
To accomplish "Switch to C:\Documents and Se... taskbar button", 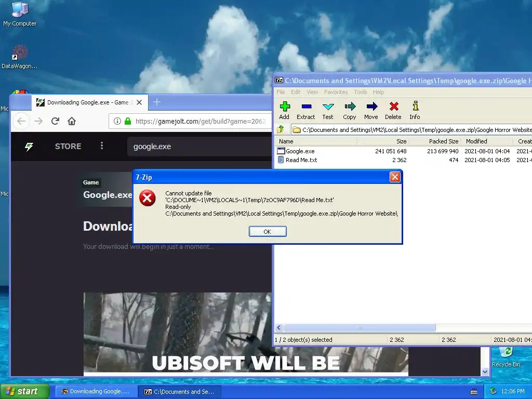I will [x=180, y=391].
